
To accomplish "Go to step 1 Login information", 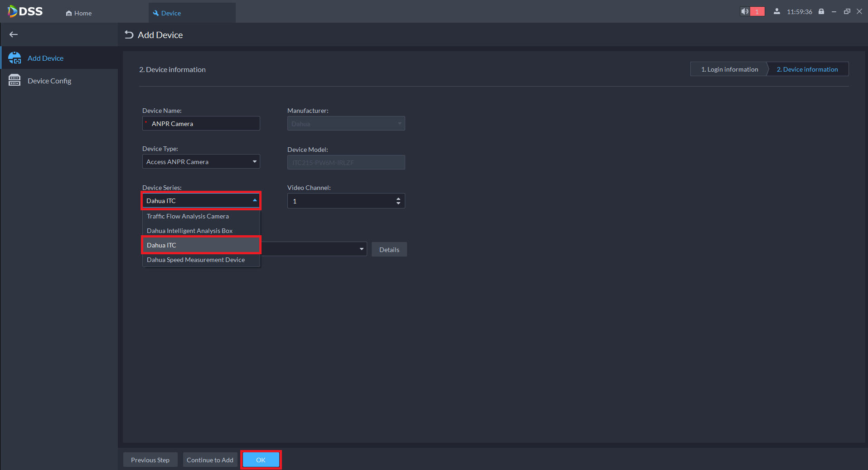I will coord(729,69).
